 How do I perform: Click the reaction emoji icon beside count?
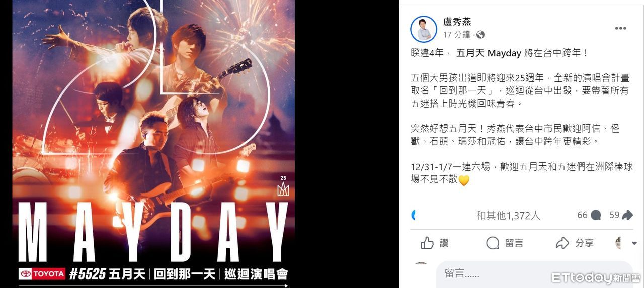click(x=414, y=215)
